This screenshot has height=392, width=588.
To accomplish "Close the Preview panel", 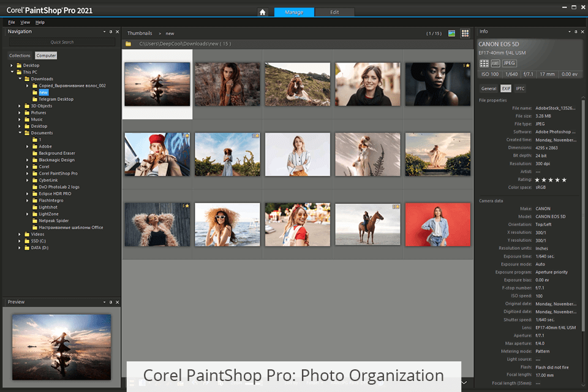I will coord(117,302).
